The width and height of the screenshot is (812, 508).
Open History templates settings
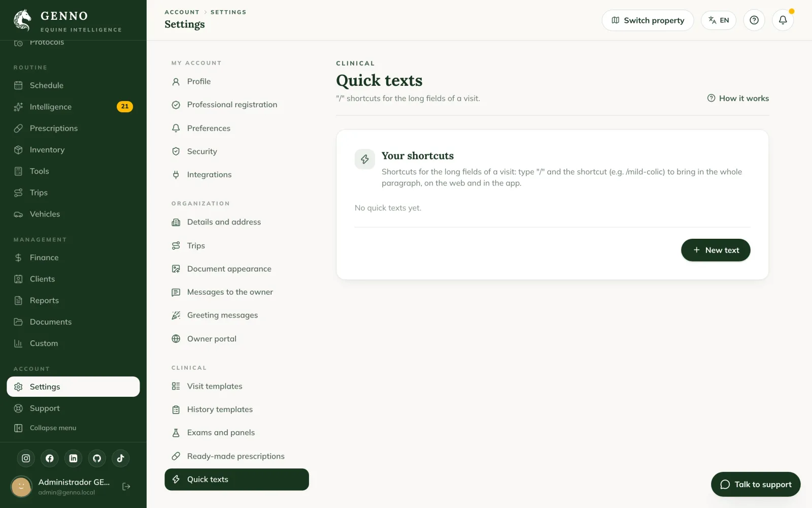[x=236, y=409]
